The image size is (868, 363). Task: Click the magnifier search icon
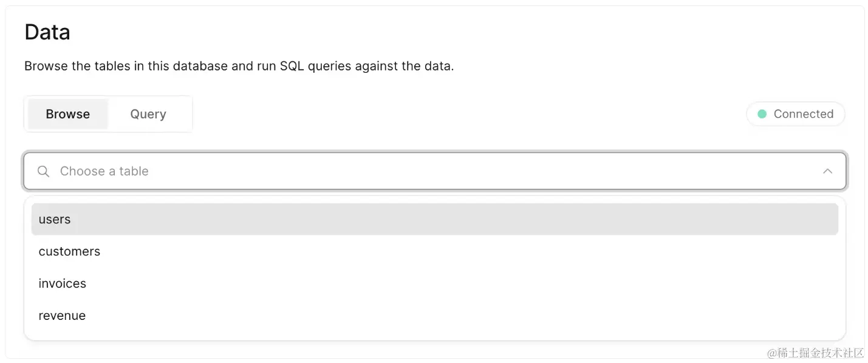43,171
